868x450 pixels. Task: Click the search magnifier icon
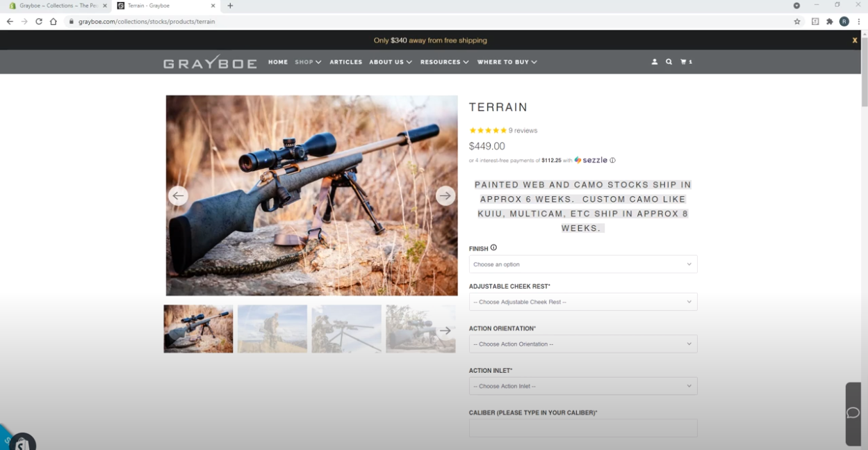click(669, 62)
